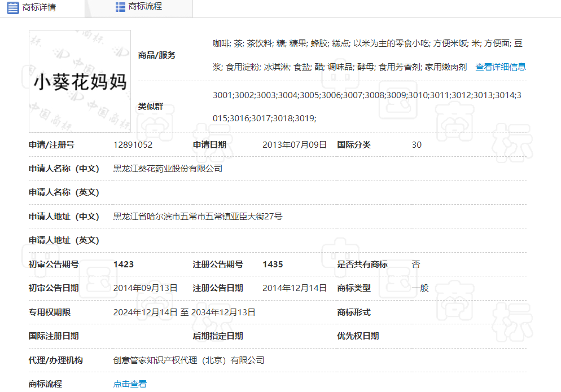Select the goods line starting with 浆; 食用淀粉
This screenshot has height=392, width=561.
pyautogui.click(x=340, y=67)
